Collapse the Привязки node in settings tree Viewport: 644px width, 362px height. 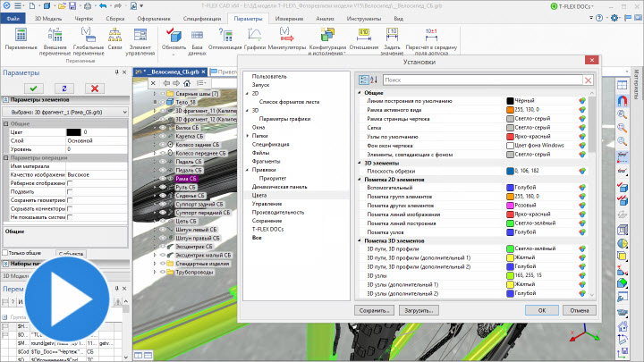pyautogui.click(x=247, y=170)
